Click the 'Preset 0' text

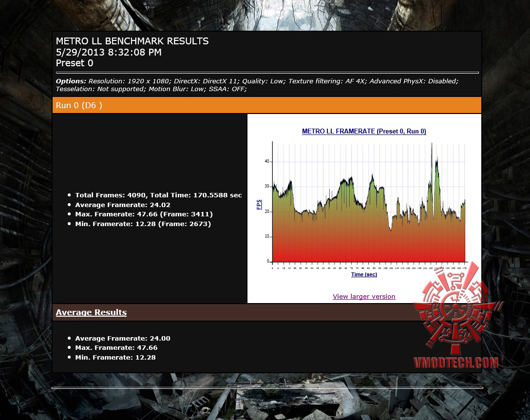pos(75,63)
